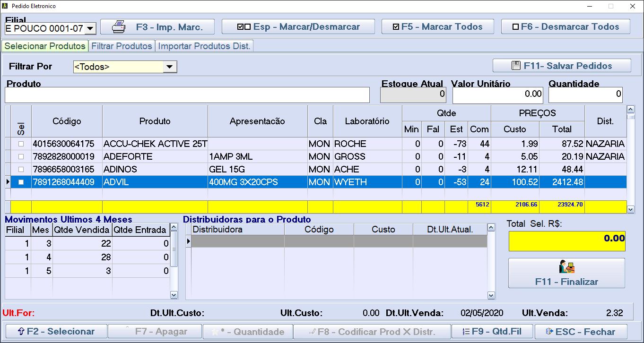Click product grid scrollbar down arrow
The height and width of the screenshot is (343, 644).
tap(630, 208)
